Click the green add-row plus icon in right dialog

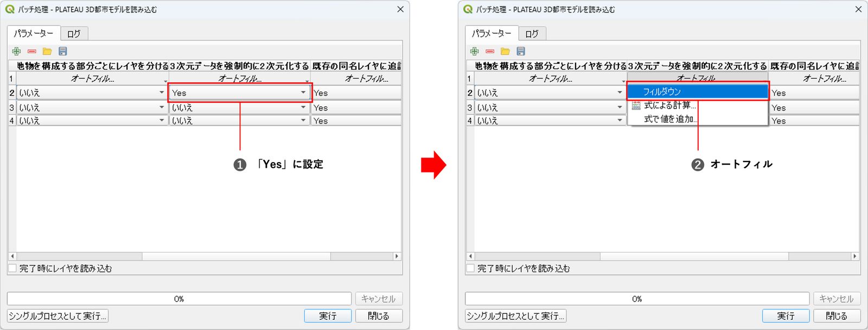click(x=475, y=51)
